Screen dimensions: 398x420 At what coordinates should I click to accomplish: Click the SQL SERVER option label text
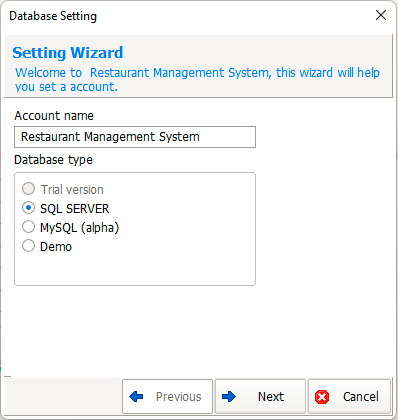(x=75, y=209)
